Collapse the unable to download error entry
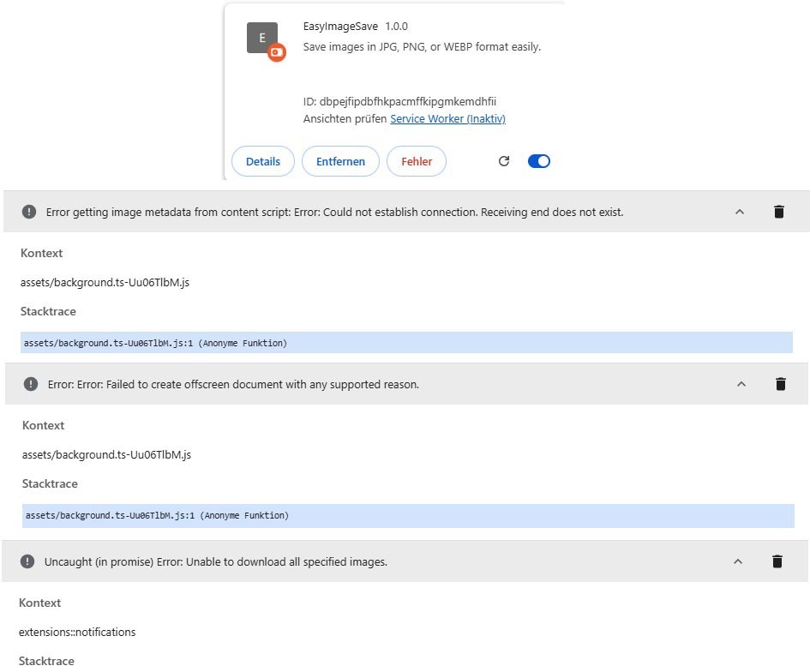This screenshot has height=672, width=810. (738, 561)
